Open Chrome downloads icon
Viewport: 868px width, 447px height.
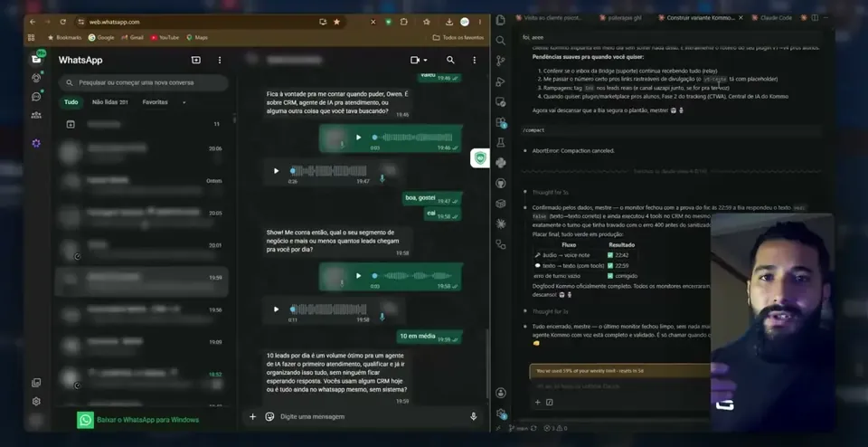(449, 22)
